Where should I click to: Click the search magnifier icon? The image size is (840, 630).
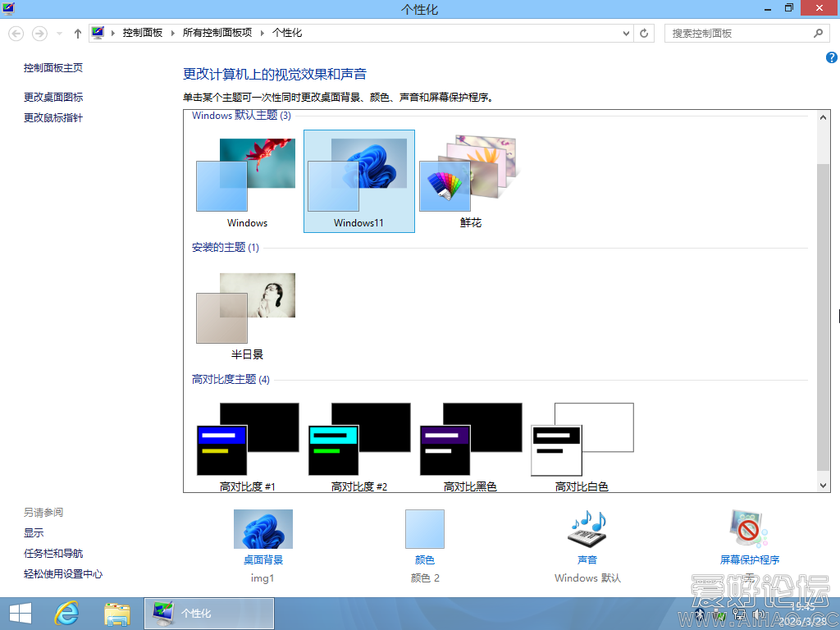pos(818,33)
